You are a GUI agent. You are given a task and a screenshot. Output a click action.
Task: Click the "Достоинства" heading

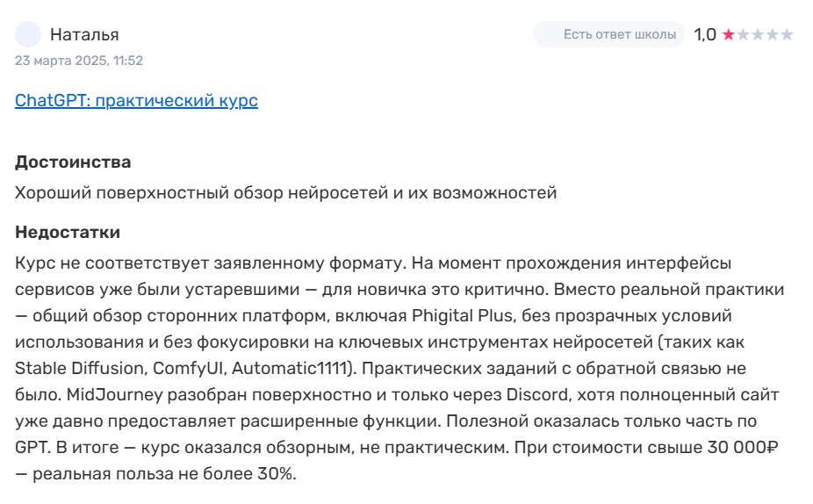coord(73,162)
